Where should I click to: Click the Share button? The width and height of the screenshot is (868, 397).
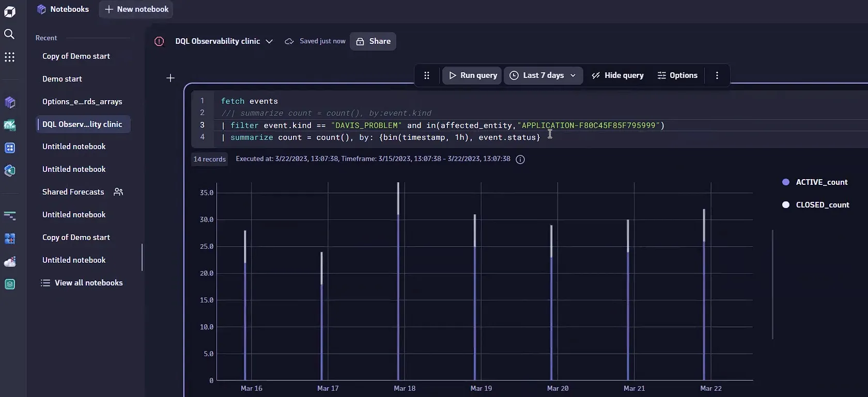(x=373, y=41)
